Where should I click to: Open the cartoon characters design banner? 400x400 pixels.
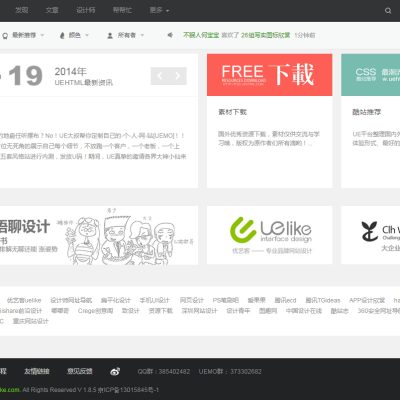99,235
